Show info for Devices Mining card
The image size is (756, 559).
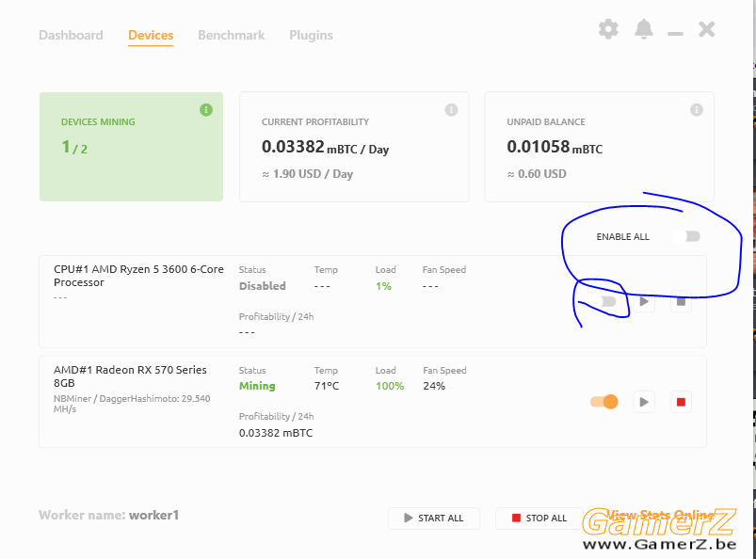point(206,110)
